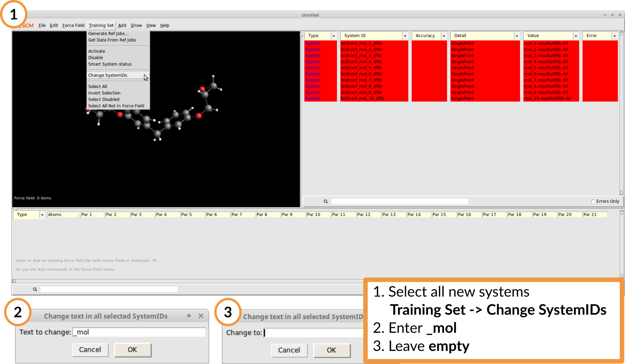Viewport: 625px width, 364px height.
Task: Open the Detail column dropdown arrow
Action: coord(517,36)
